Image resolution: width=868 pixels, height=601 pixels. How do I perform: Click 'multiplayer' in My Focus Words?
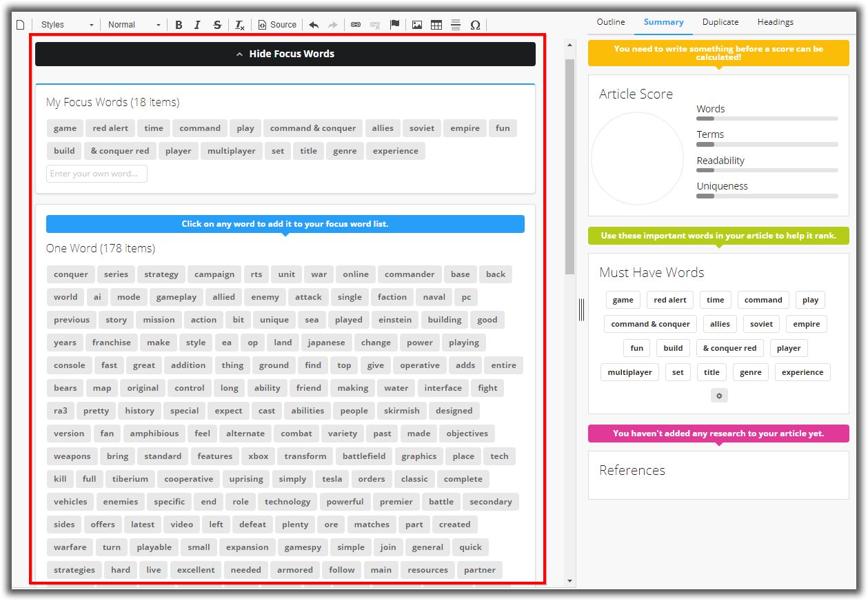coord(232,151)
